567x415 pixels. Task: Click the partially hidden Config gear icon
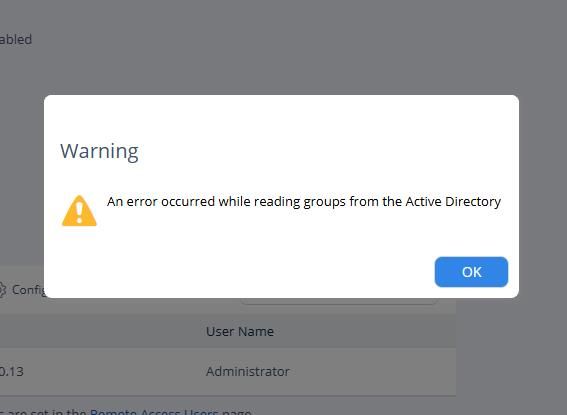click(x=2, y=290)
